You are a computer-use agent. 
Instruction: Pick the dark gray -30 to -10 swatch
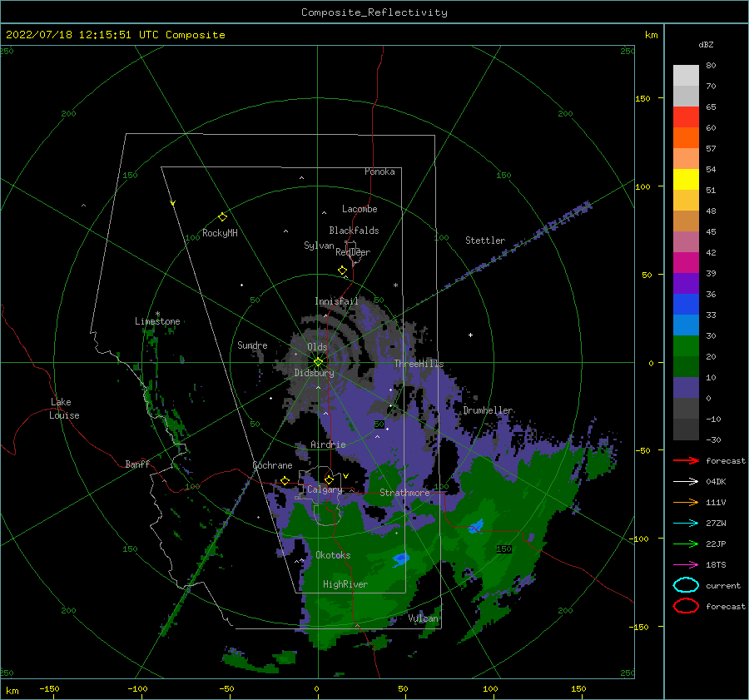pos(686,429)
